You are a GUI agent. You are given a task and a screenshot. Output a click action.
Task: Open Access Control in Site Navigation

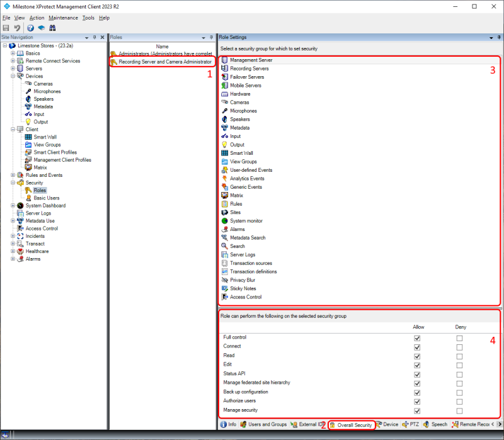click(42, 228)
